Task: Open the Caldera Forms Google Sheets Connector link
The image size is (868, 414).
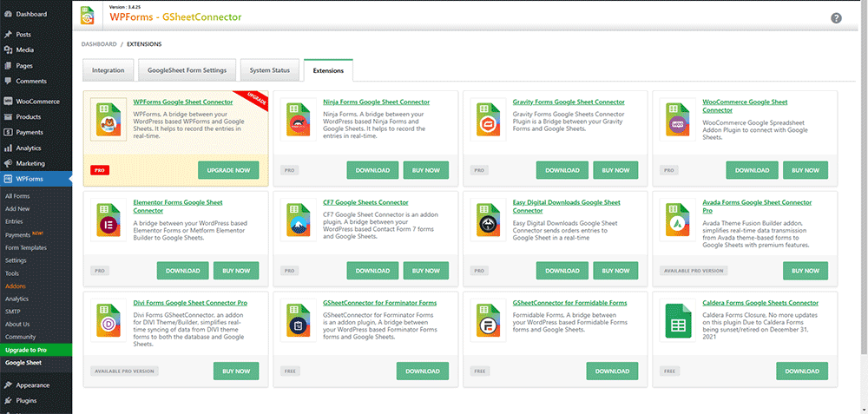Action: point(760,303)
